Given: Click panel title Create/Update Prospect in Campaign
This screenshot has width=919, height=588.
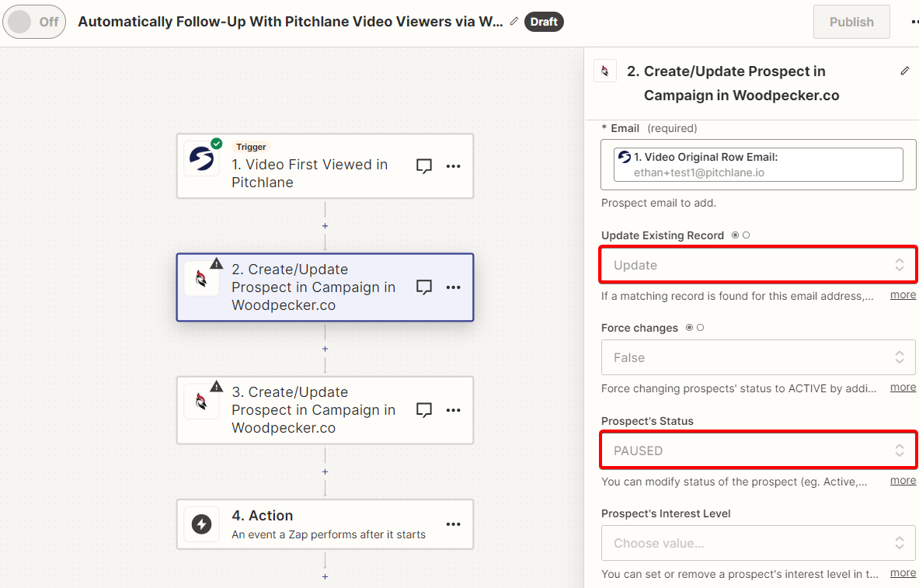Looking at the screenshot, I should point(733,83).
